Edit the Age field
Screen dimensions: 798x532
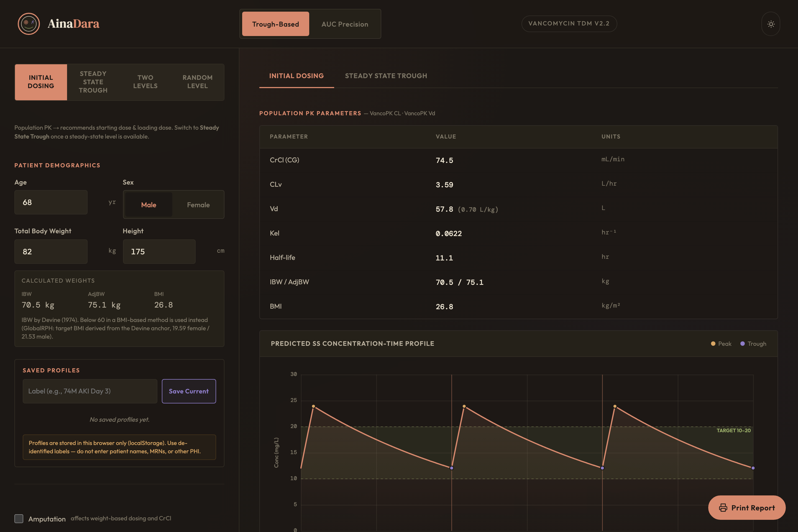[x=51, y=202]
